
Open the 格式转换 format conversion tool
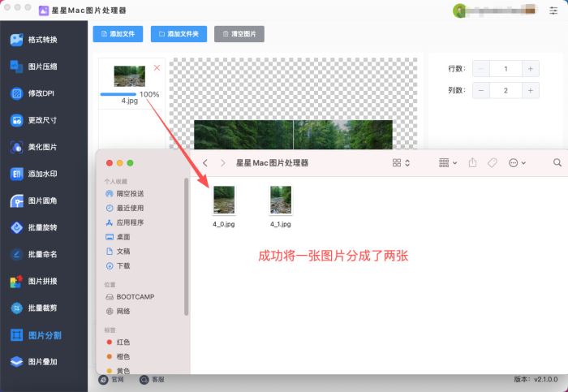(34, 40)
